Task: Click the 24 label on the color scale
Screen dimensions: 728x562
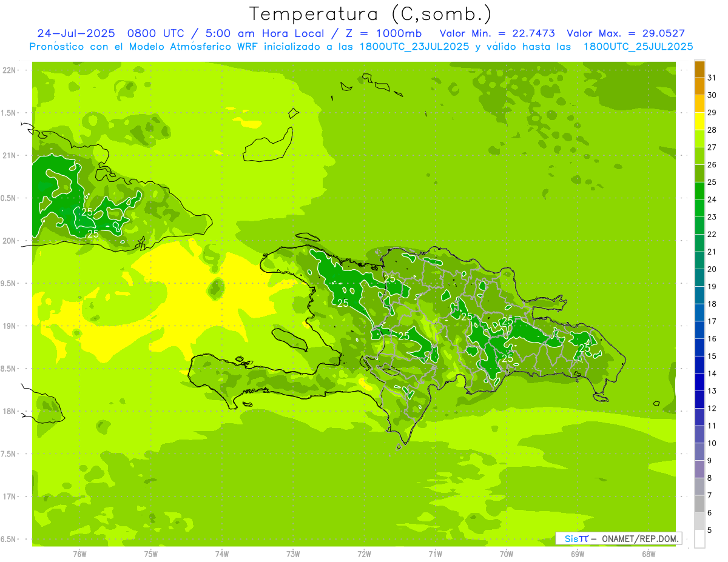Action: click(712, 199)
